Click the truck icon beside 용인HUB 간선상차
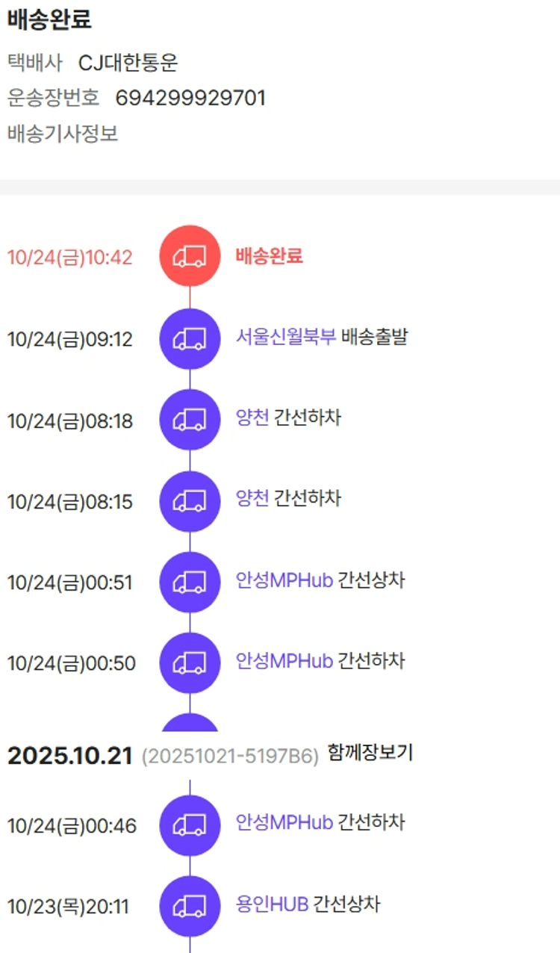This screenshot has height=953, width=560. coord(190,906)
